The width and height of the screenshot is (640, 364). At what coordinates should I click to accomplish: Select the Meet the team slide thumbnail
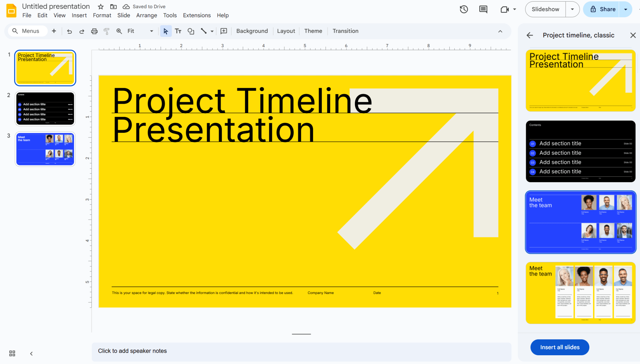(45, 149)
